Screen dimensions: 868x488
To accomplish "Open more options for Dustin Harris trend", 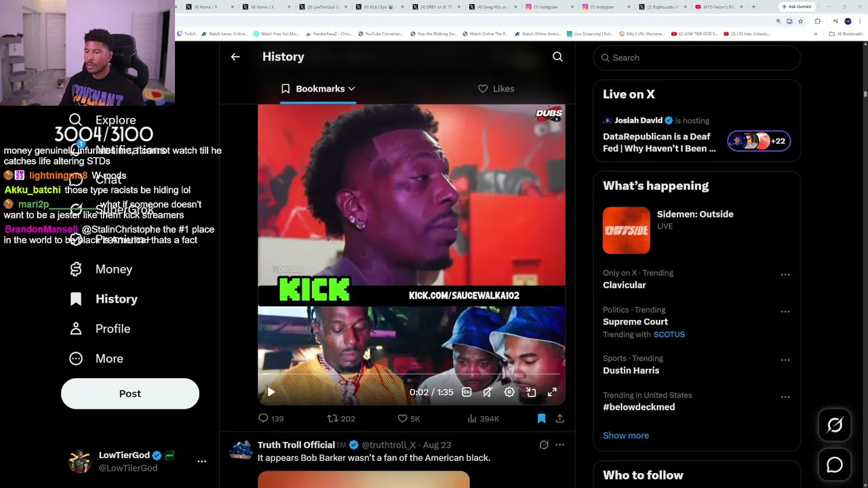I will coord(785,360).
